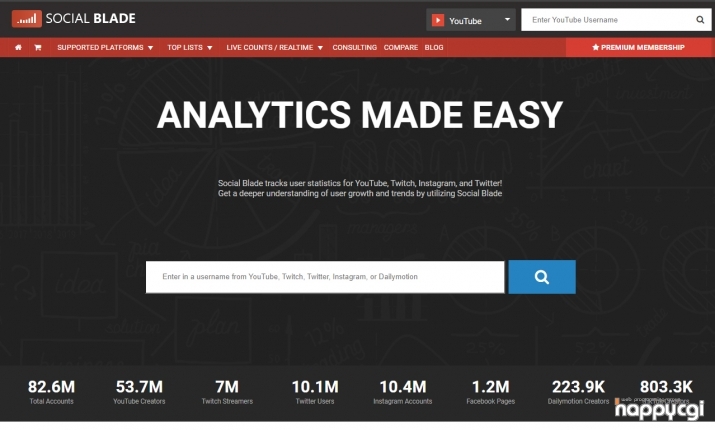Viewport: 715px width, 430px height.
Task: Click the 223.9K Dailymotion Creators stat
Action: coord(578,392)
